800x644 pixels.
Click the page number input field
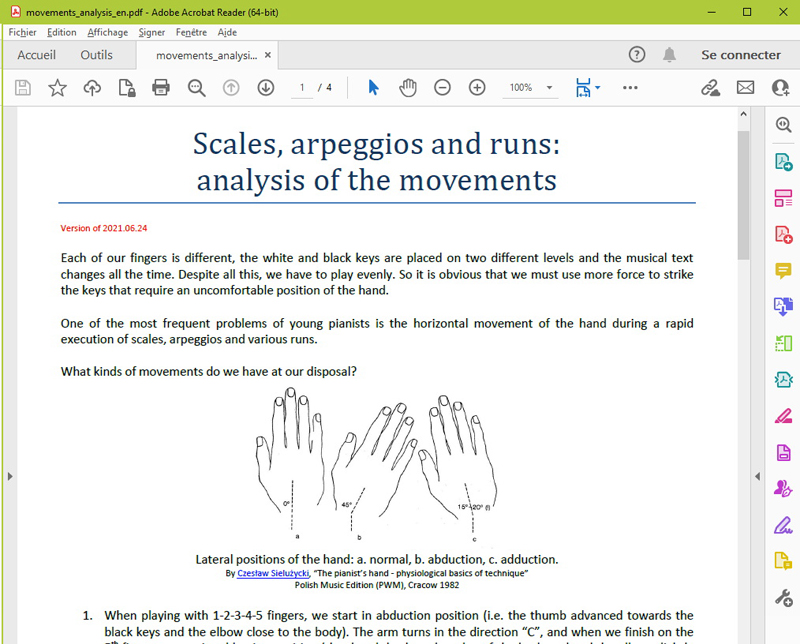[301, 88]
